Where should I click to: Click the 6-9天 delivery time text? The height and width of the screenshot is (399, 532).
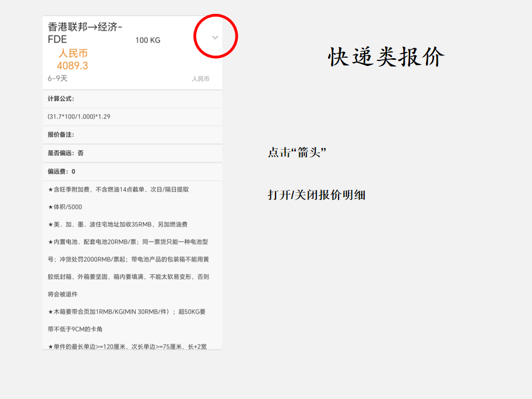(x=58, y=79)
